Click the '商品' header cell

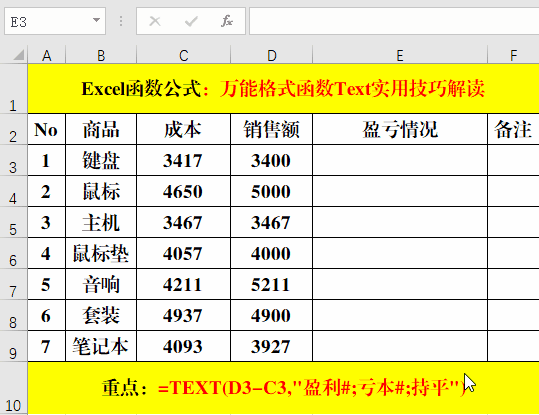click(x=101, y=129)
